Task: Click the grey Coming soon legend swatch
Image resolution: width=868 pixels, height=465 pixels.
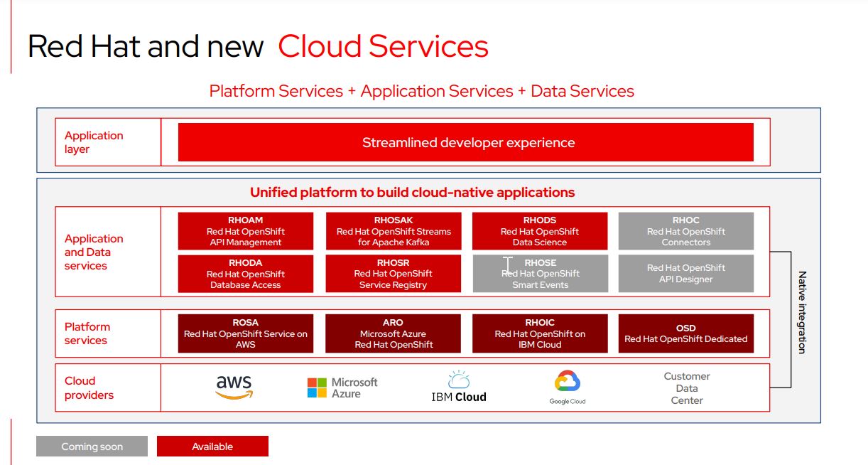Action: pyautogui.click(x=92, y=447)
